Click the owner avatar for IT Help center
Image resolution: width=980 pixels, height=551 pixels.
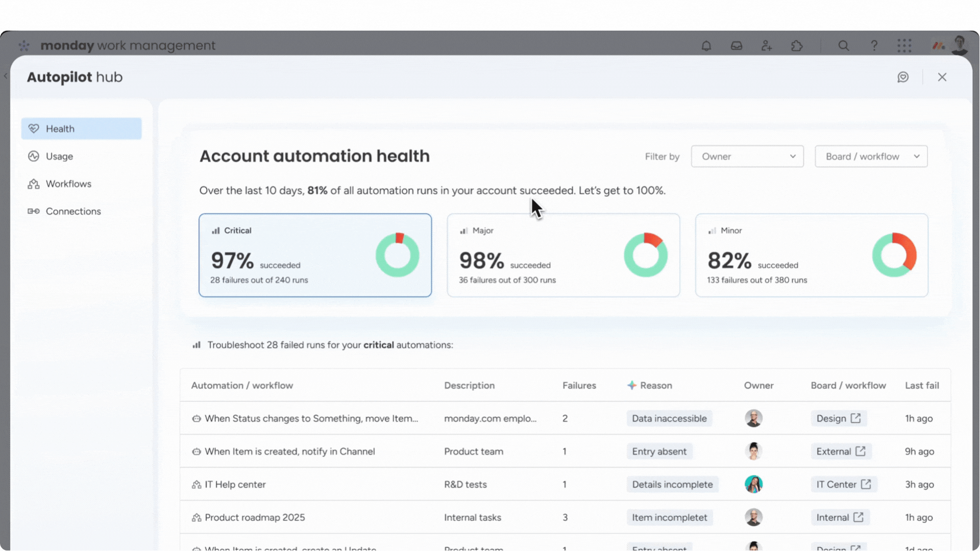754,484
